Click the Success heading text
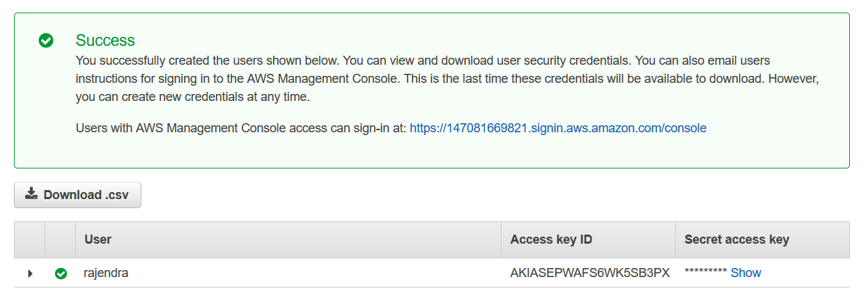The width and height of the screenshot is (868, 291). [x=105, y=40]
